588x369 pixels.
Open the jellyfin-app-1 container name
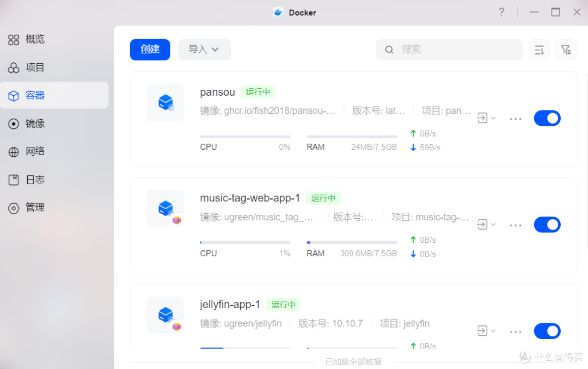[x=230, y=304]
